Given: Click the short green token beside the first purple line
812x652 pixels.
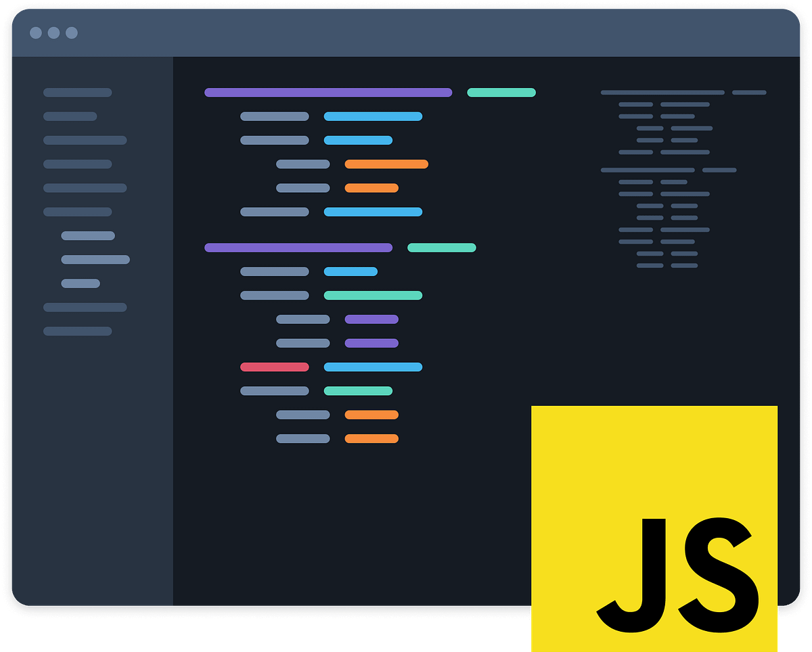Looking at the screenshot, I should point(501,92).
